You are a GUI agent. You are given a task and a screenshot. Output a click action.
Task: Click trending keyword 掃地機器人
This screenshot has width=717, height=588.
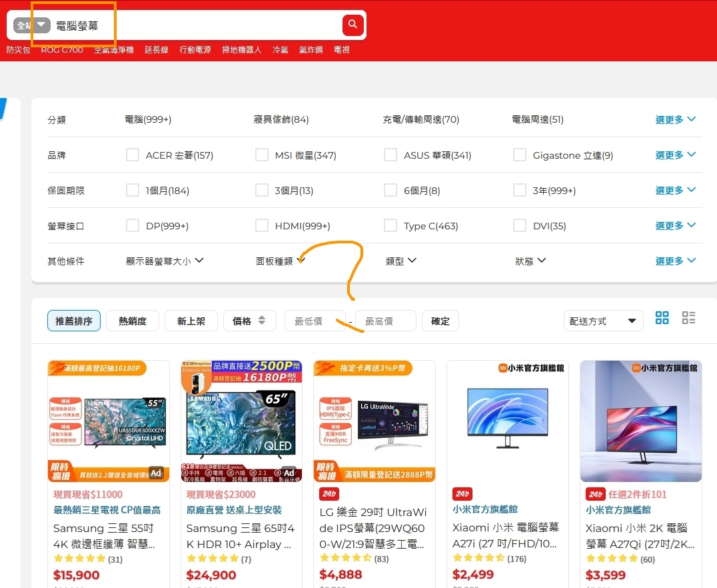pos(241,49)
